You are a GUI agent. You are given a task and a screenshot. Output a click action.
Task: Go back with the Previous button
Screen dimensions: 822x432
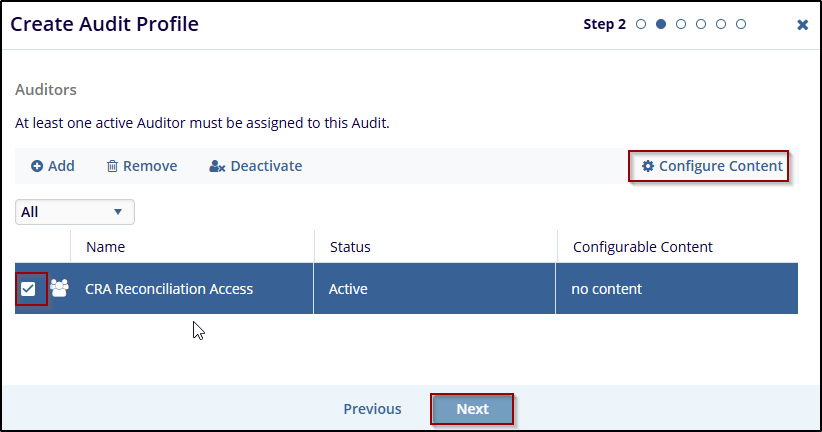click(x=372, y=409)
